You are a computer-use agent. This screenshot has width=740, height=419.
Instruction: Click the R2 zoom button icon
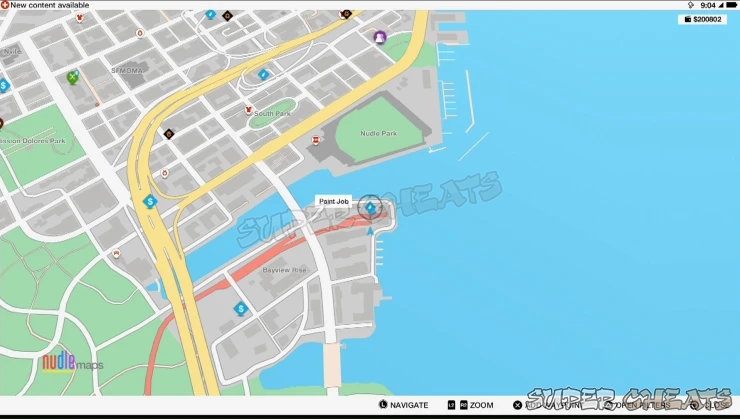(x=463, y=405)
